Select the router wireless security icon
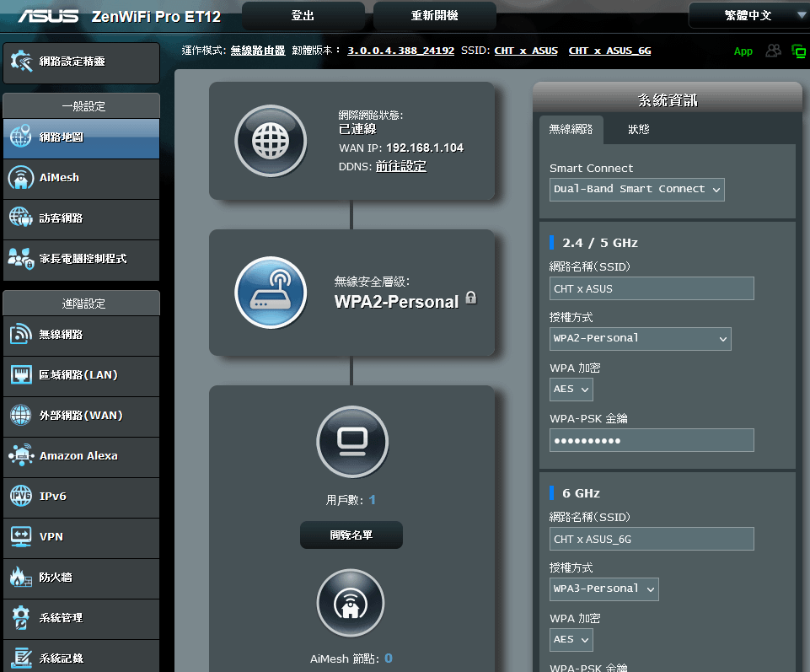Screen dimensions: 810x672 271,293
